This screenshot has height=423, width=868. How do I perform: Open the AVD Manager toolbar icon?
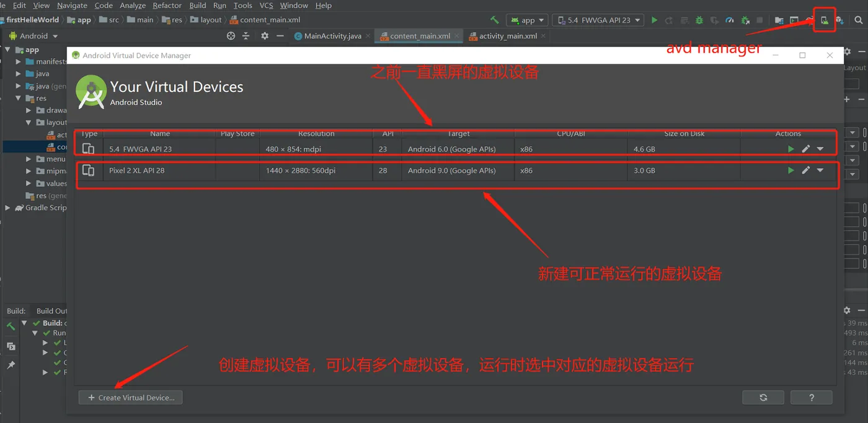(824, 20)
